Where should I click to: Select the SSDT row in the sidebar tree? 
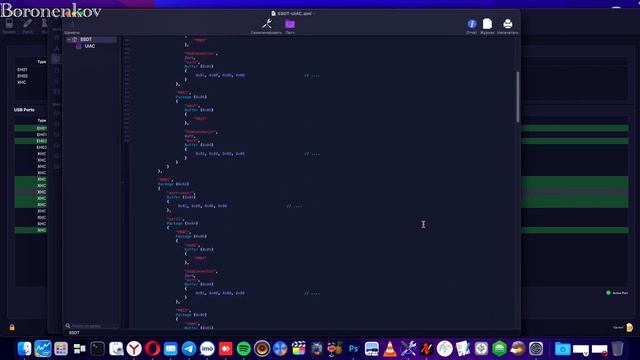point(91,40)
